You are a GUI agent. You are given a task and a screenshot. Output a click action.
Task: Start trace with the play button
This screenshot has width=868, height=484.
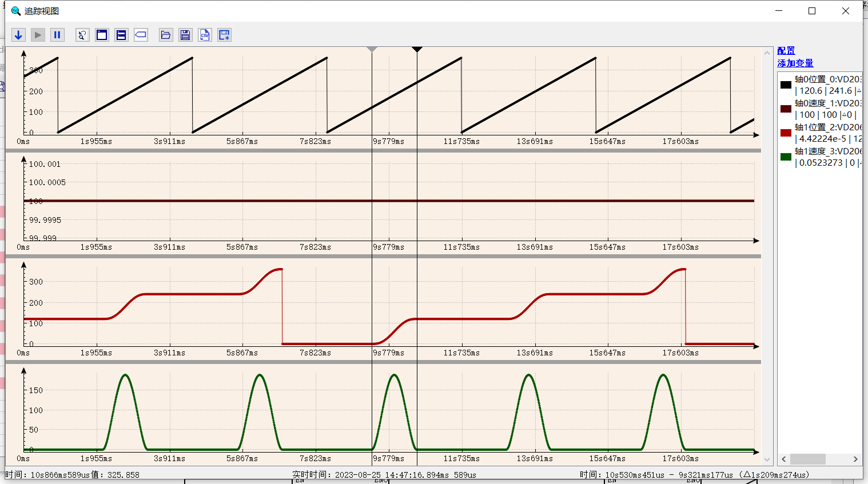click(x=38, y=35)
